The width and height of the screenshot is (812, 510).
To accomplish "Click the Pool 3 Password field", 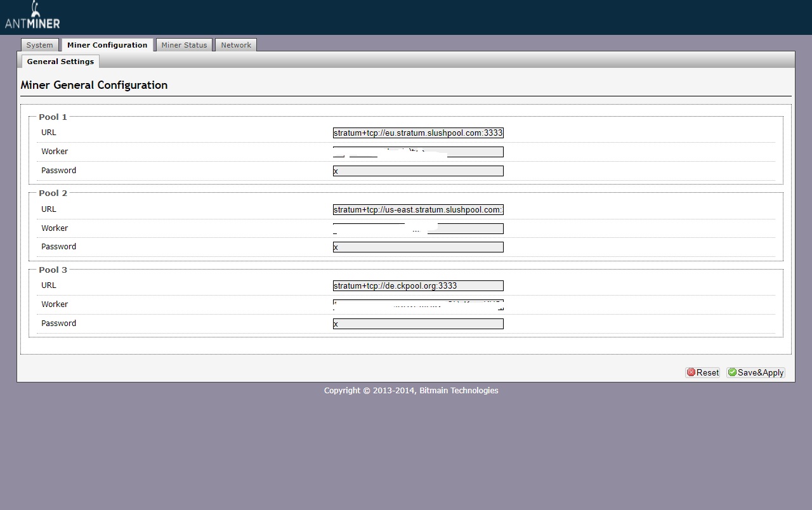I will (x=418, y=324).
